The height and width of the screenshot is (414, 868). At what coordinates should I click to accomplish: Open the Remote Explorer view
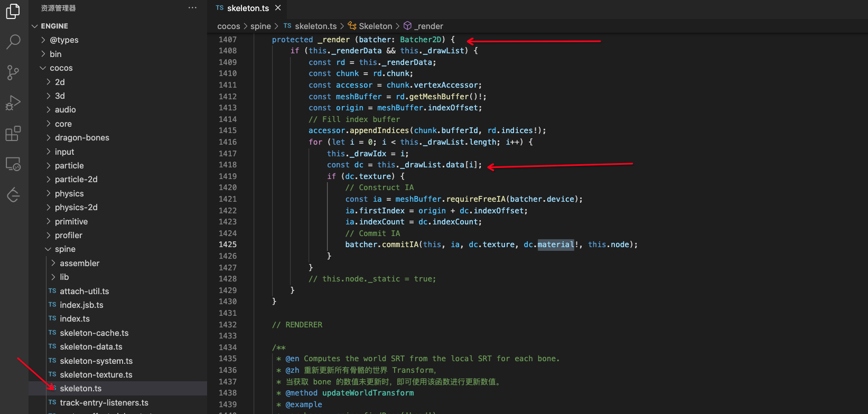pos(13,164)
